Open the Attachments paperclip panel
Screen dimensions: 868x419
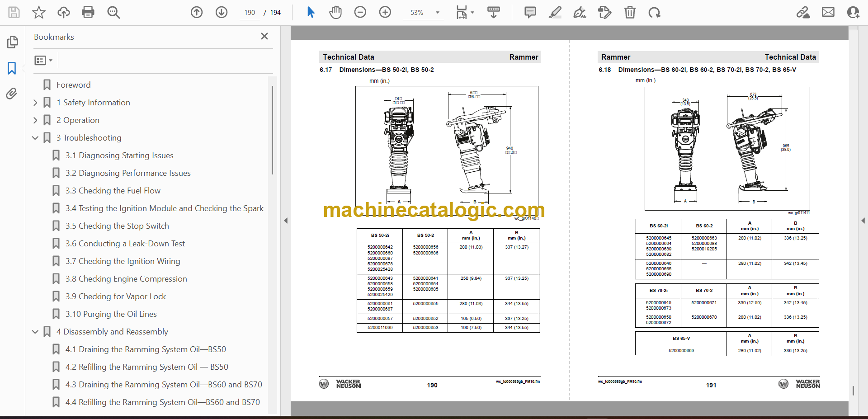point(12,94)
